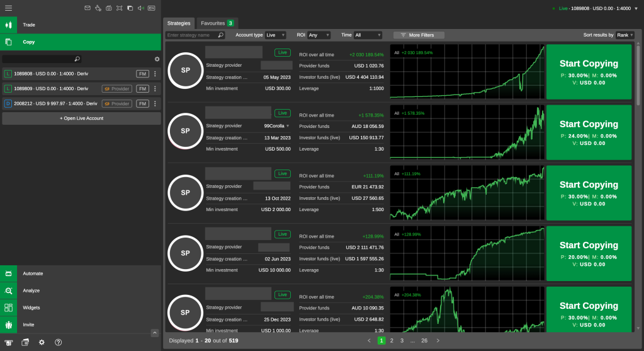Open settings gear at bottom left
The width and height of the screenshot is (644, 351).
(x=42, y=342)
